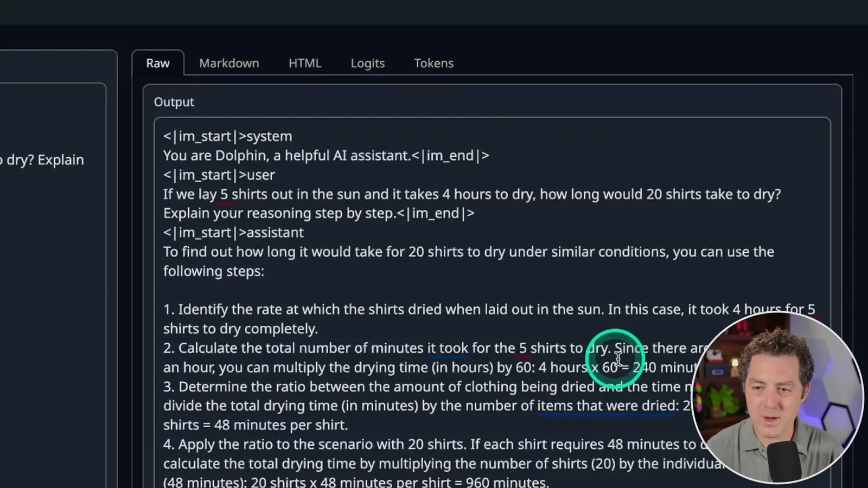Click the step '4. Apply the ratio' line
Image resolution: width=868 pixels, height=488 pixels.
tap(434, 445)
